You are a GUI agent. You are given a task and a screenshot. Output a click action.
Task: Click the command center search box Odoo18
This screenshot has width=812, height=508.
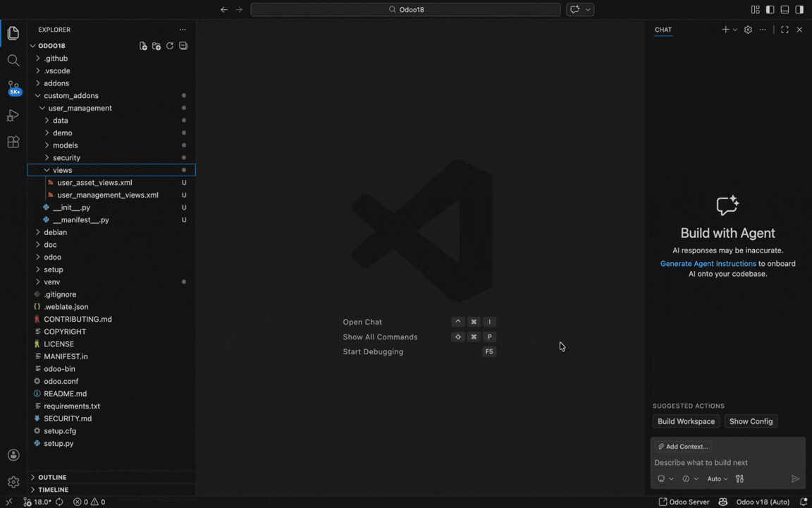[x=405, y=9]
